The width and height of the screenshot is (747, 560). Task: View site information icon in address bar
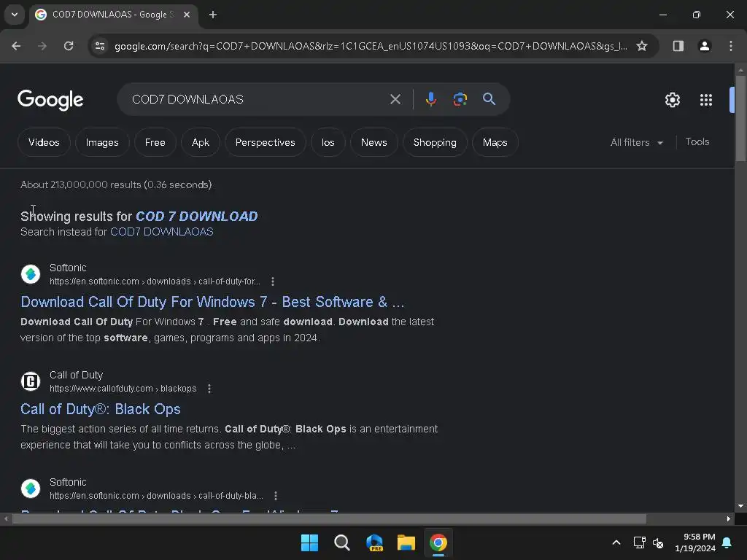coord(100,46)
